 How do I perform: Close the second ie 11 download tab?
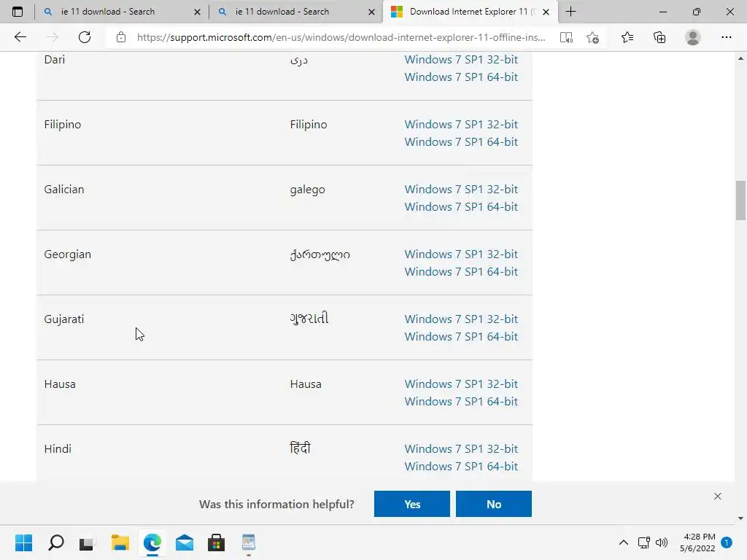coord(371,12)
